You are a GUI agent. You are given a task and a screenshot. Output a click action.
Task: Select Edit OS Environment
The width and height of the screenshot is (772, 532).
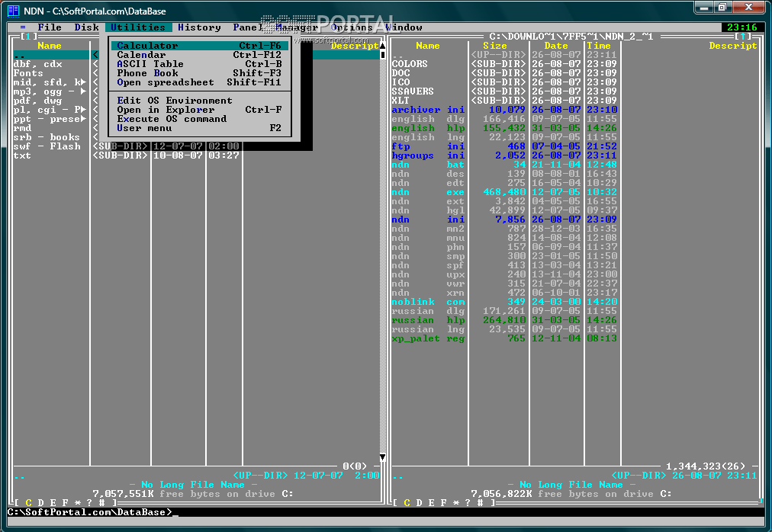tap(199, 101)
